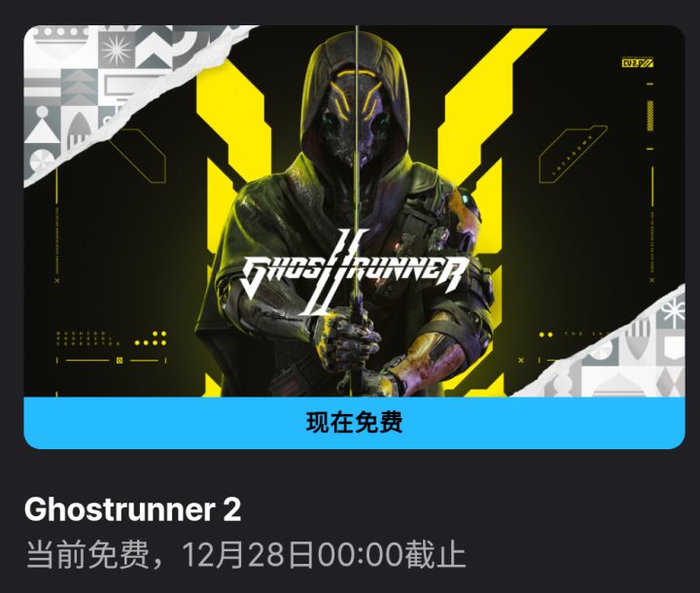Click the snowflake star in top-left decoration
The width and height of the screenshot is (700, 593).
pyautogui.click(x=117, y=52)
